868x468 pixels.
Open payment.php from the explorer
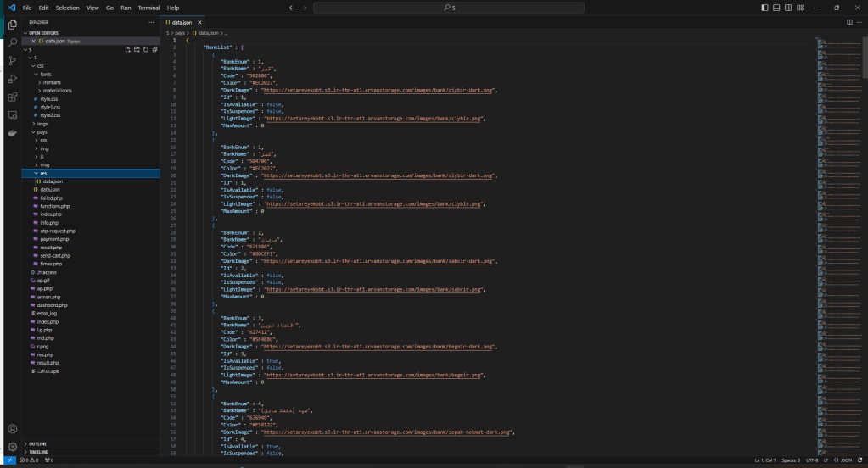pos(54,239)
